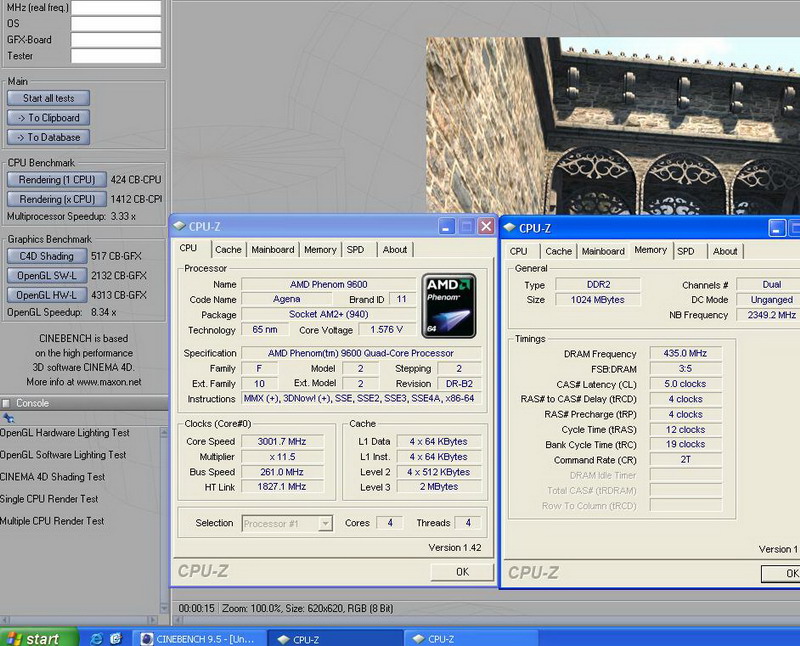Click OK in left CPU-Z window

point(462,572)
